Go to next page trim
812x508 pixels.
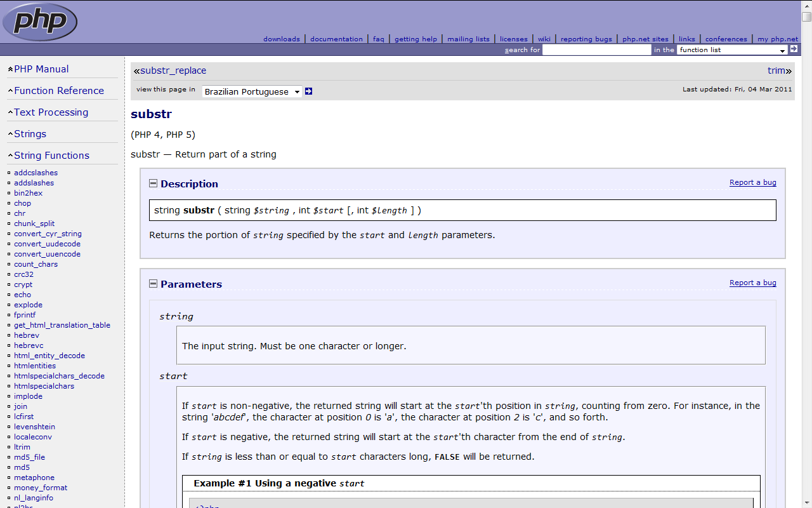click(x=776, y=70)
